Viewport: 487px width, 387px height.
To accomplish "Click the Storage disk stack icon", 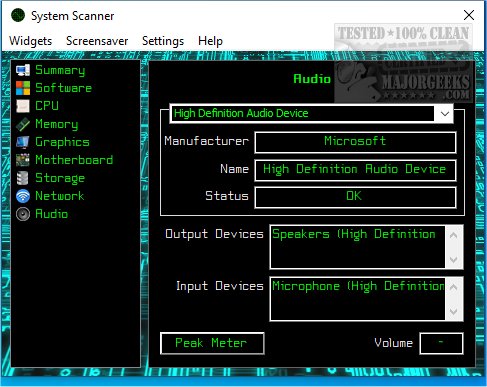I will pos(23,178).
